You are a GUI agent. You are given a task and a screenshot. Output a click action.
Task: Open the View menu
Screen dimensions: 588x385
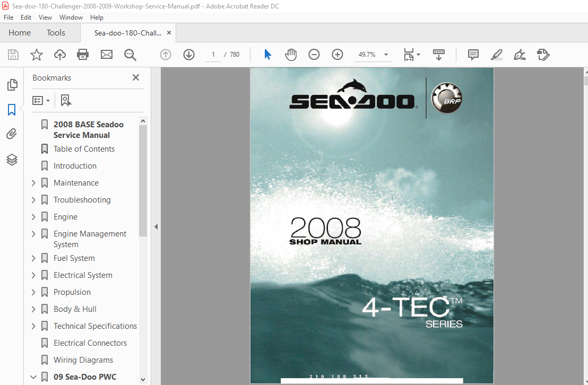[x=45, y=17]
